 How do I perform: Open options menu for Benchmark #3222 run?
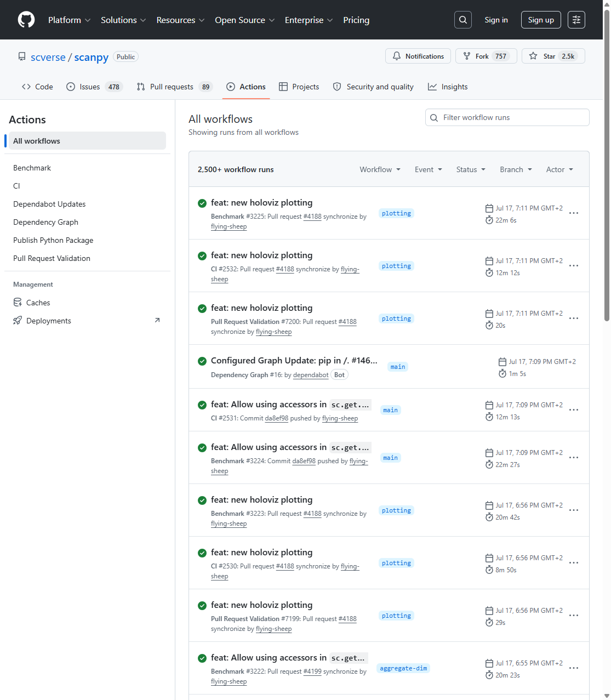point(574,668)
